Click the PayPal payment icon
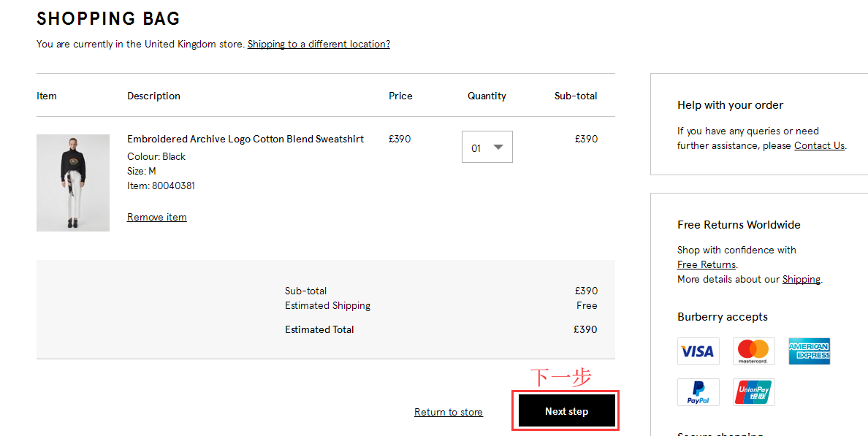Screen dimensions: 868x436 point(698,392)
